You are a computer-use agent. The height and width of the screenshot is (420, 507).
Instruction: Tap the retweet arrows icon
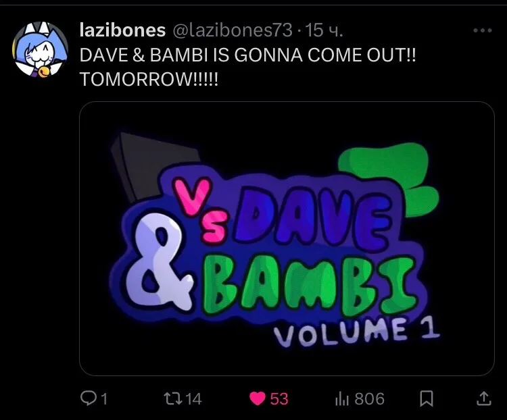point(172,398)
